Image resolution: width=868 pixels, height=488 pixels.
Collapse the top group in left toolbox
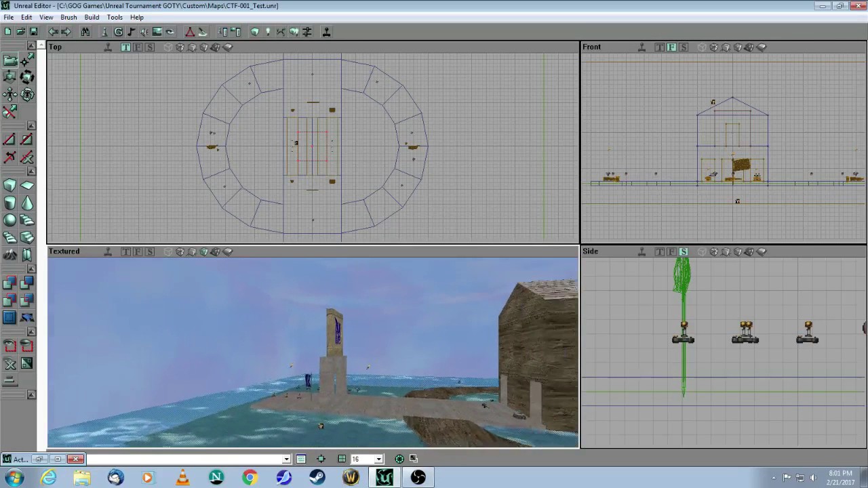(32, 46)
